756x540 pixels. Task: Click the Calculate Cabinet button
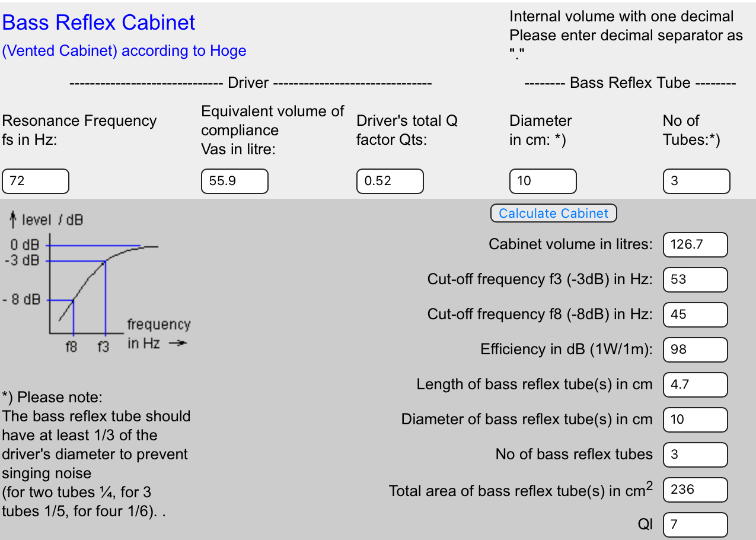coord(553,214)
